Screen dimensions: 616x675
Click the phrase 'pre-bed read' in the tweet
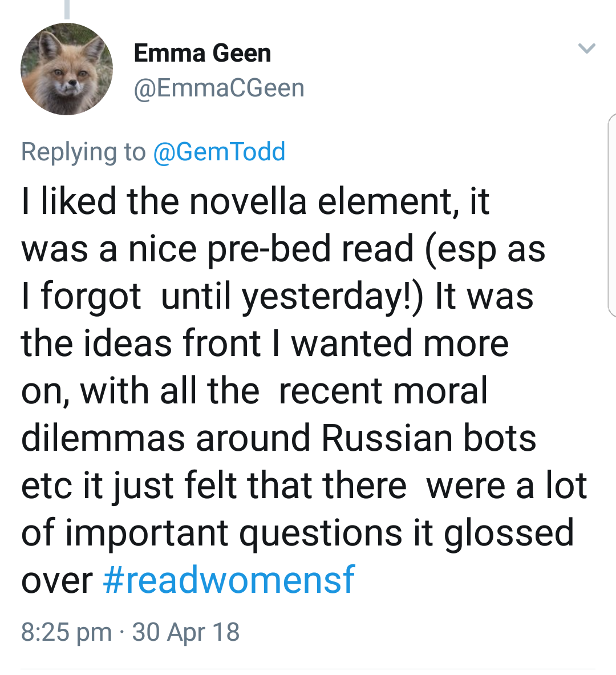(x=310, y=249)
